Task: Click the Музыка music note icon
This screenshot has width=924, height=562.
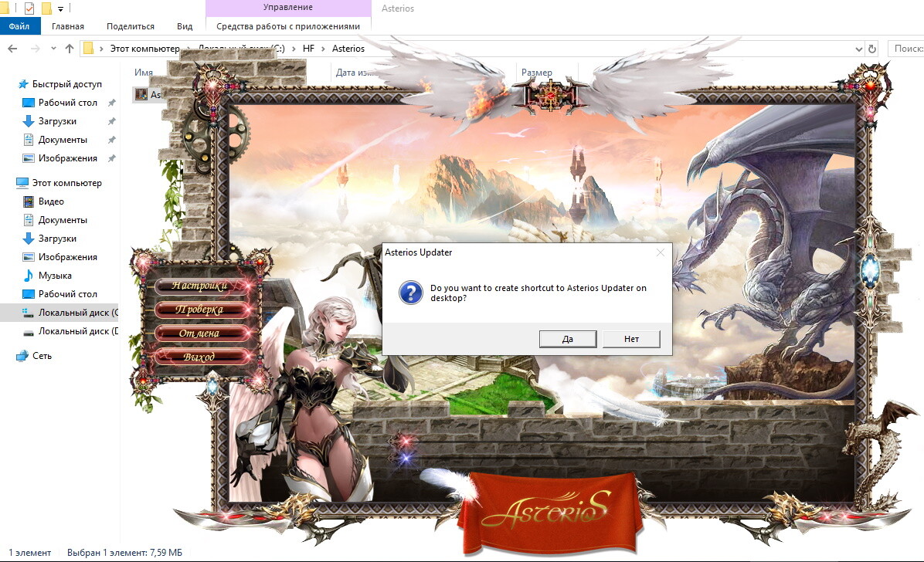Action: [29, 276]
